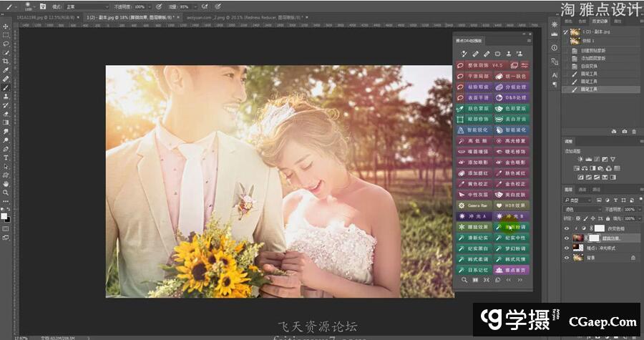Activate the Clone Stamp tool

point(6,96)
